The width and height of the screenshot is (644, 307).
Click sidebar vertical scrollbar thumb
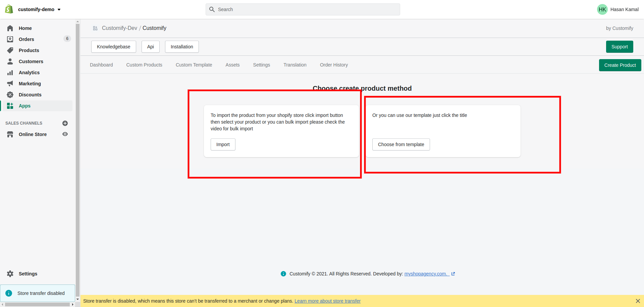click(78, 160)
